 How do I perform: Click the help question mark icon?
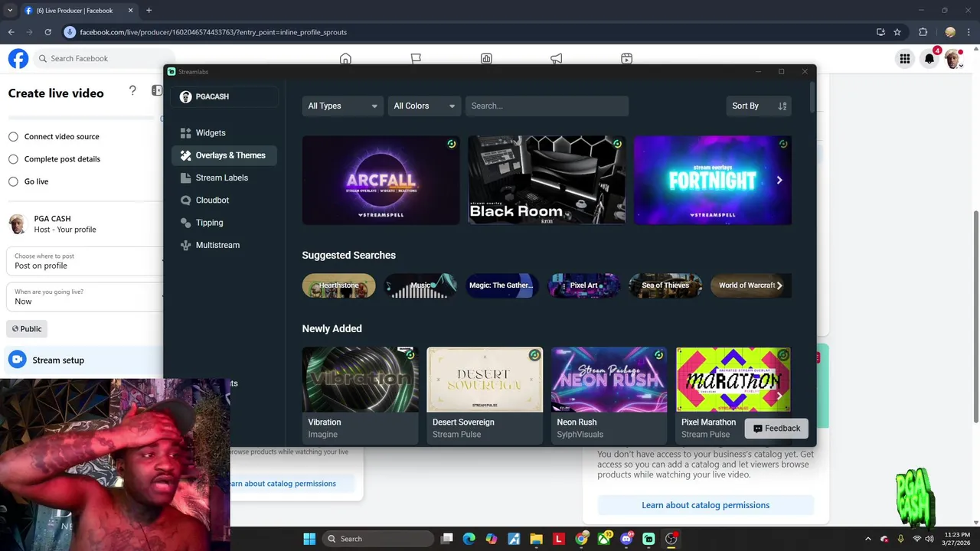point(132,90)
